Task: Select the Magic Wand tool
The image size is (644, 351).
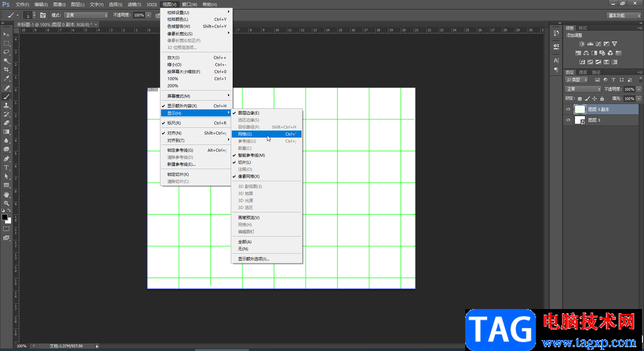Action: click(6, 61)
